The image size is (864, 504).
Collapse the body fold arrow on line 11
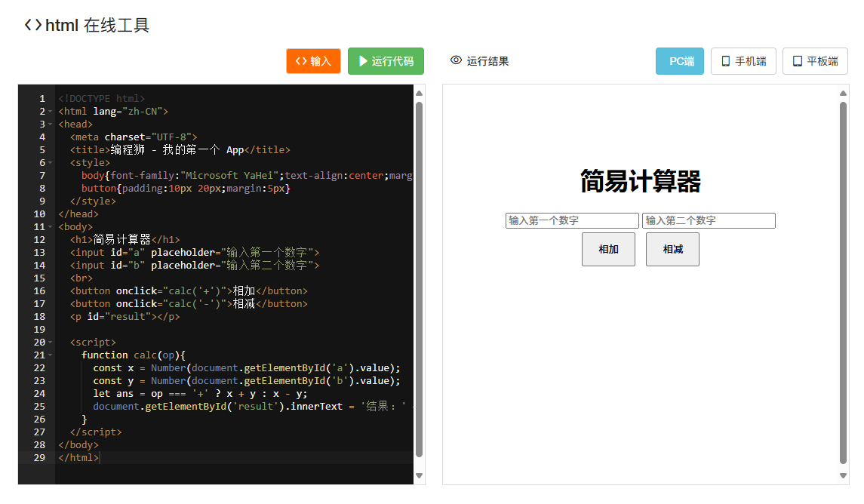[x=50, y=227]
